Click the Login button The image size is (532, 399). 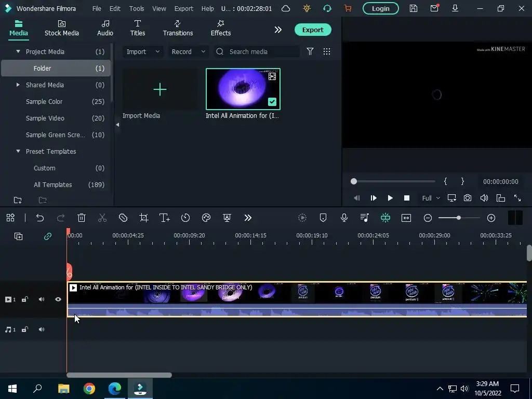point(381,8)
